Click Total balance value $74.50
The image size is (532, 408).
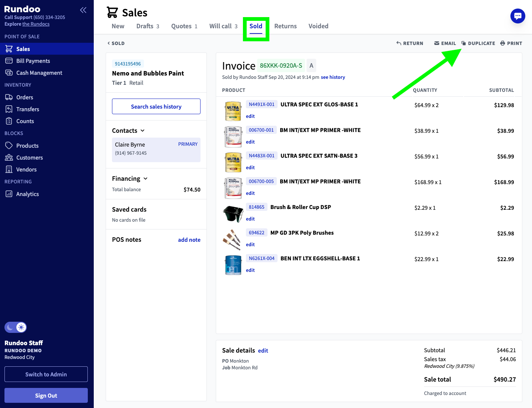point(192,190)
